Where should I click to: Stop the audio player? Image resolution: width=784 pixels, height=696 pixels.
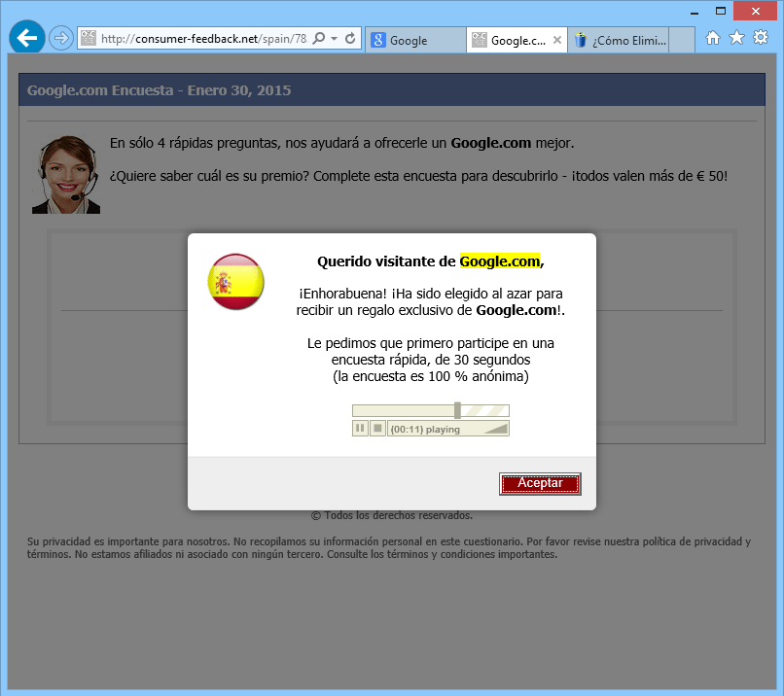(x=377, y=428)
